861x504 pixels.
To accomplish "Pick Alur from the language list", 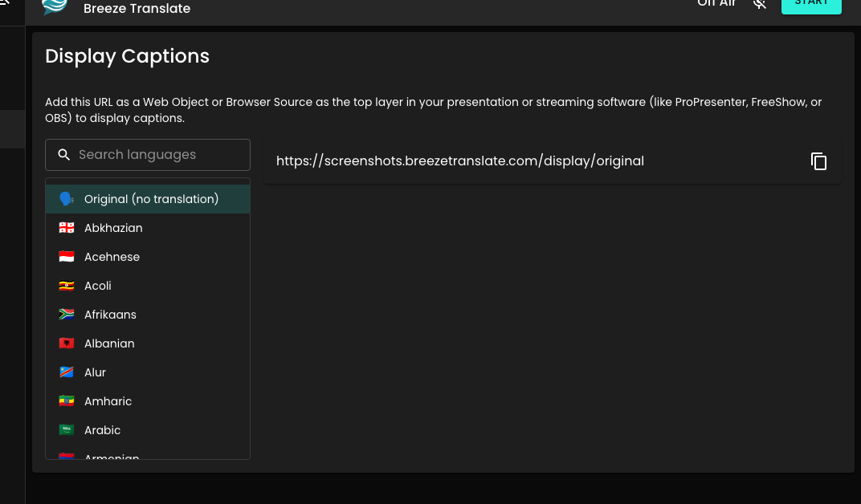I will [x=148, y=372].
